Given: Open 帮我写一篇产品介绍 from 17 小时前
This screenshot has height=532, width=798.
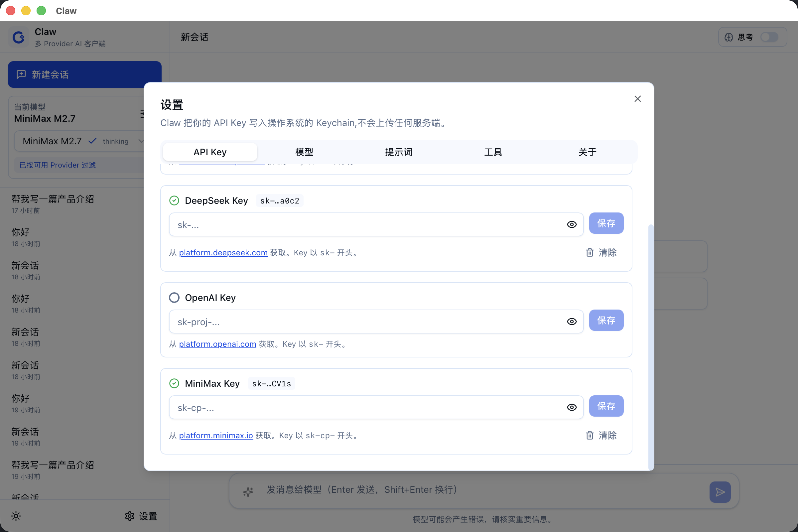Looking at the screenshot, I should tap(53, 204).
